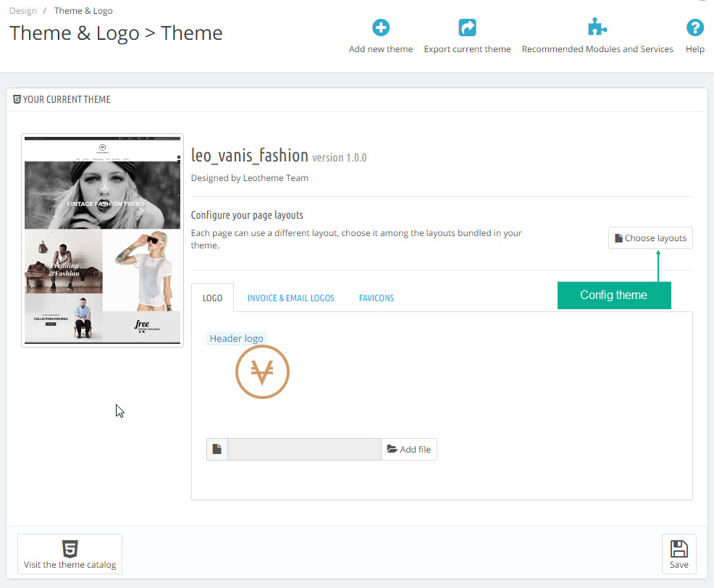Click the leo_vanis_fashion theme preview thumbnail

[102, 240]
